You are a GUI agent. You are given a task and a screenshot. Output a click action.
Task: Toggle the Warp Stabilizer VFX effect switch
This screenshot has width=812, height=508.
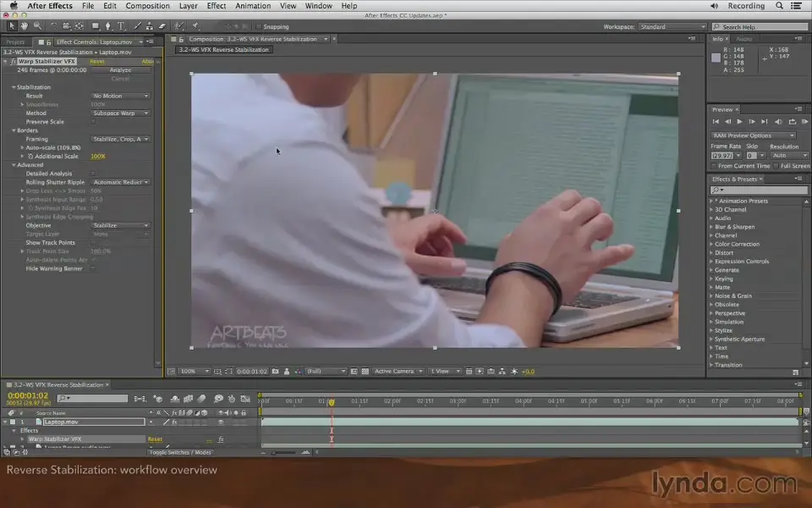(221, 439)
